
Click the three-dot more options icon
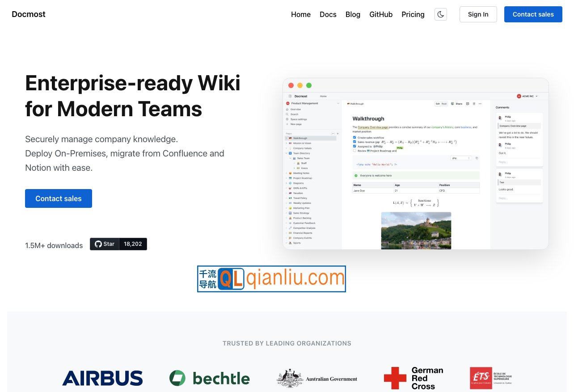point(480,104)
